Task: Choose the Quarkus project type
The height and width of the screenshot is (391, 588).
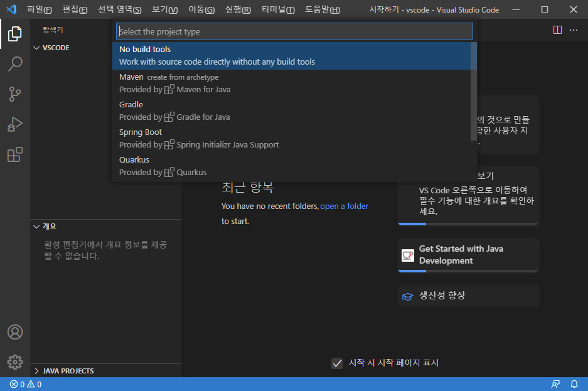Action: pos(292,166)
